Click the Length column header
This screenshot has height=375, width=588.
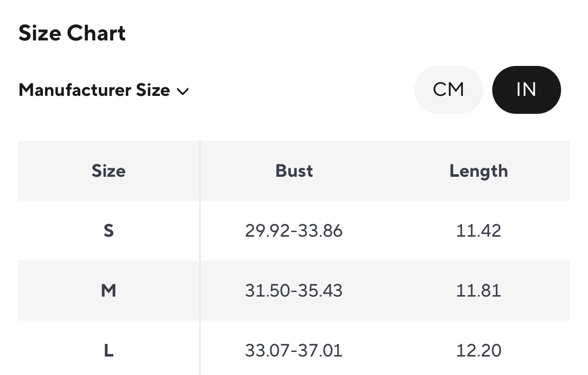(478, 171)
